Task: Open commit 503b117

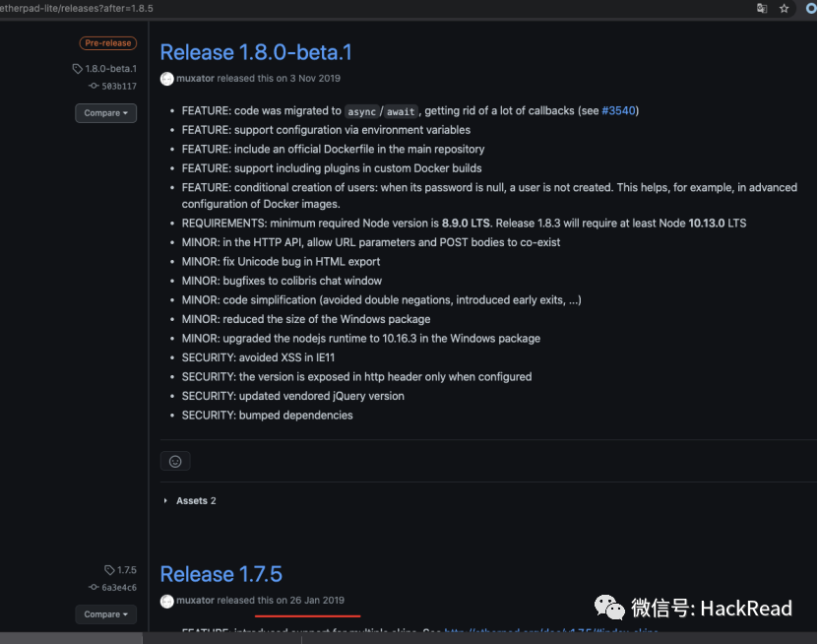Action: point(118,87)
